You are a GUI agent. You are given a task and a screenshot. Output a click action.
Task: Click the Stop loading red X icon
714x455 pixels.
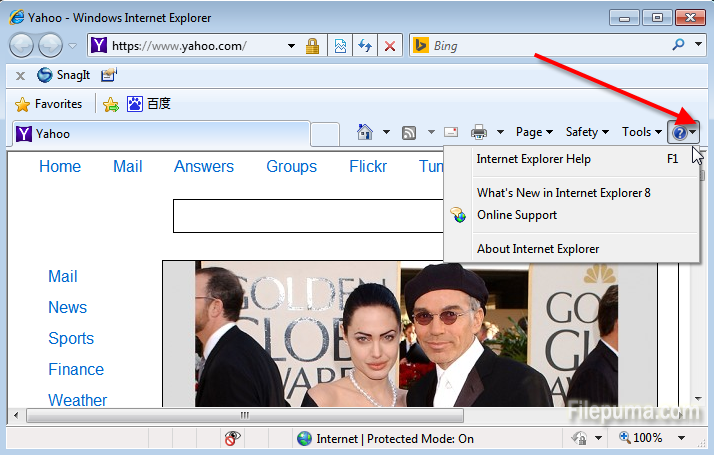390,46
